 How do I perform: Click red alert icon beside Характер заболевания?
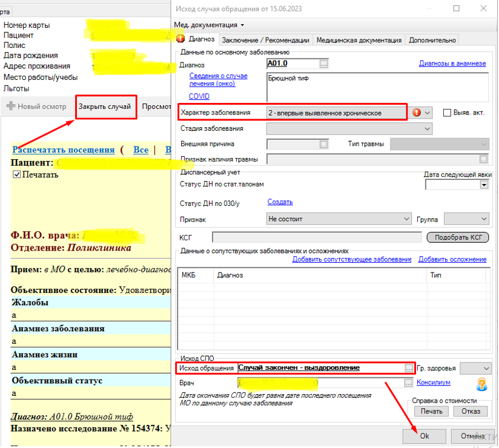[x=416, y=113]
